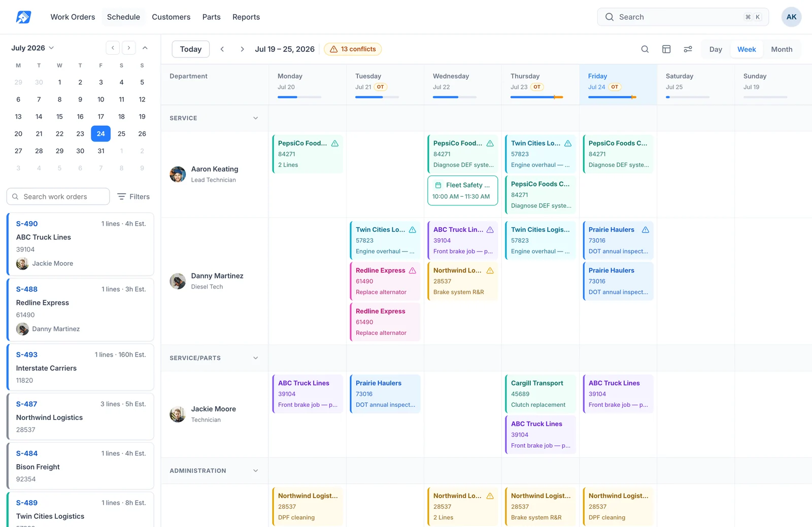
Task: Open S-487 Northwind Logistics card
Action: pos(80,416)
